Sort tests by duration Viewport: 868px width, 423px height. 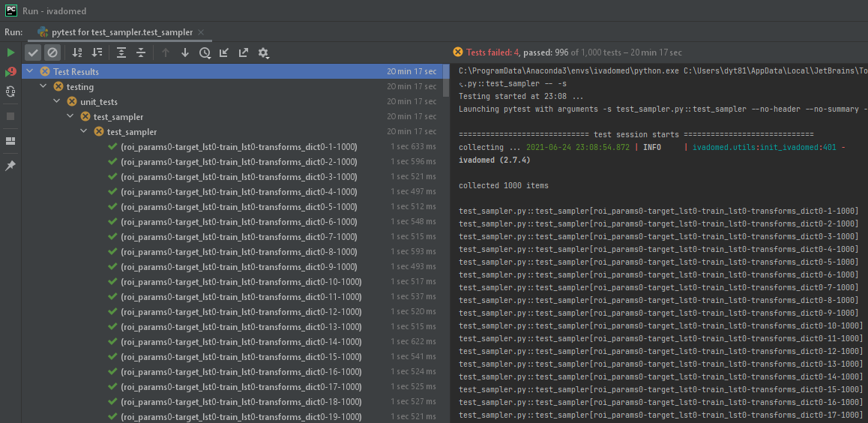pos(97,53)
